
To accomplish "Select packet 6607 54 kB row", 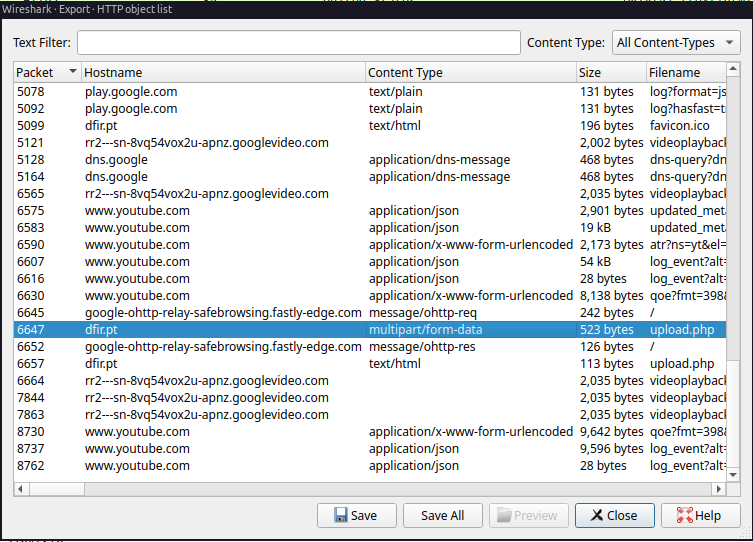I will pyautogui.click(x=370, y=262).
